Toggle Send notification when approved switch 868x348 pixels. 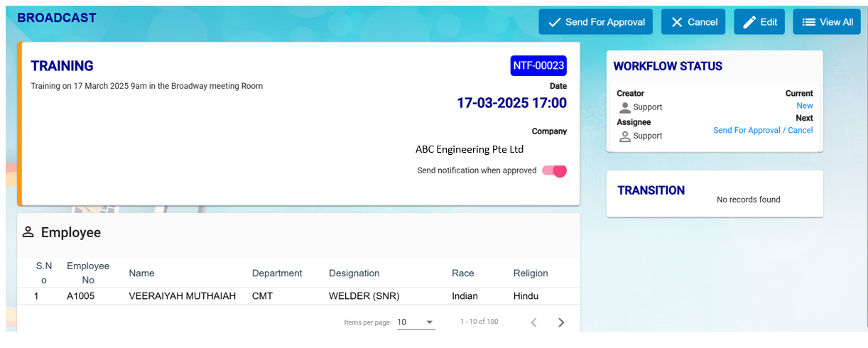tap(555, 170)
